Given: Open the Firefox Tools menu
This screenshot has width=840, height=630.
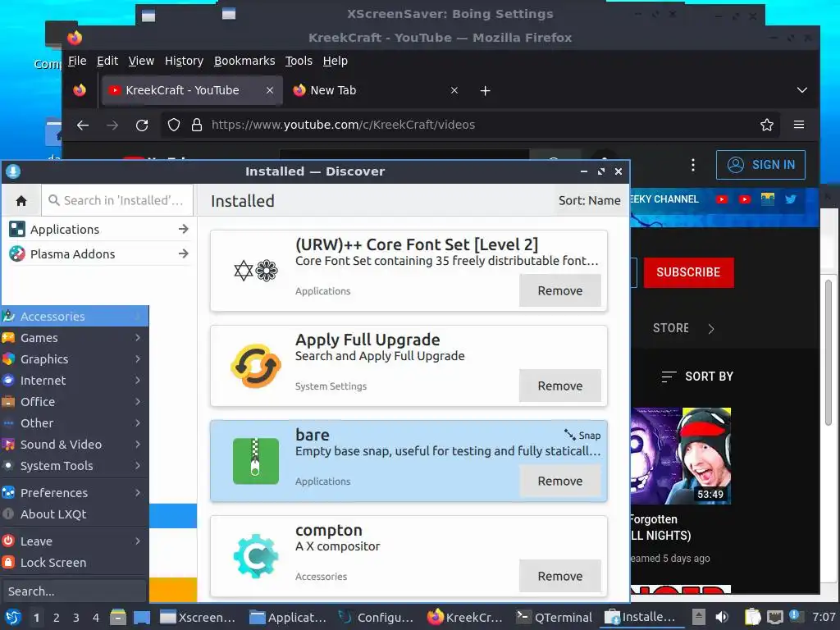Looking at the screenshot, I should (299, 61).
